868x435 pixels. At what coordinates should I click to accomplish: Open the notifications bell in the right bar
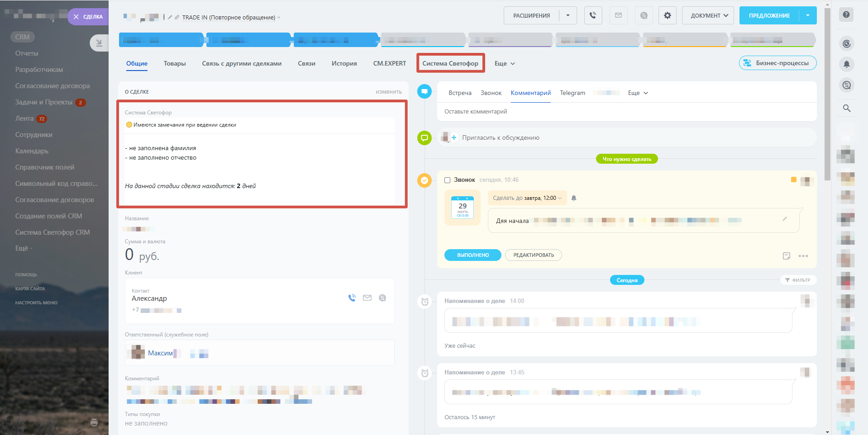coord(847,64)
